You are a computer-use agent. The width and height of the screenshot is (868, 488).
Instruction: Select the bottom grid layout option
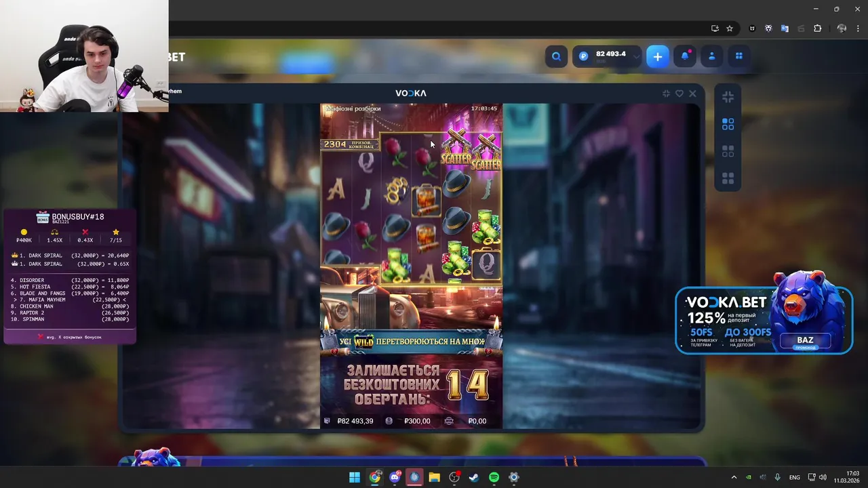728,178
